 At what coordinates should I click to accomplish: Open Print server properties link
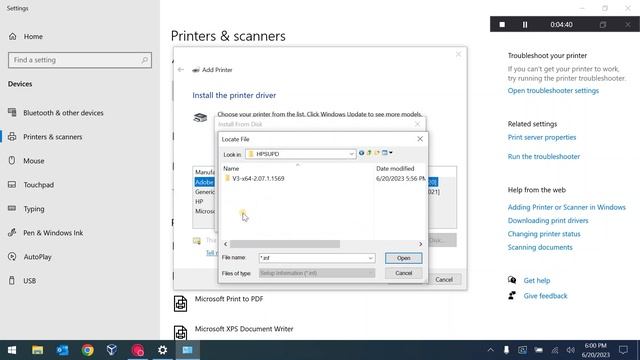click(x=542, y=137)
